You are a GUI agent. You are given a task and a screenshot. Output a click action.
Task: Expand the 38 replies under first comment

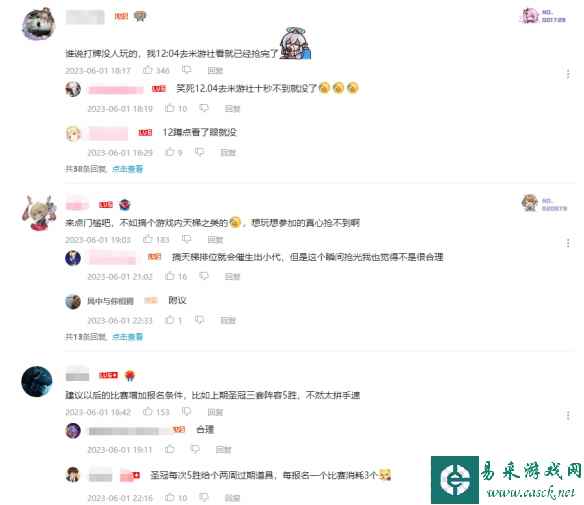(x=127, y=169)
